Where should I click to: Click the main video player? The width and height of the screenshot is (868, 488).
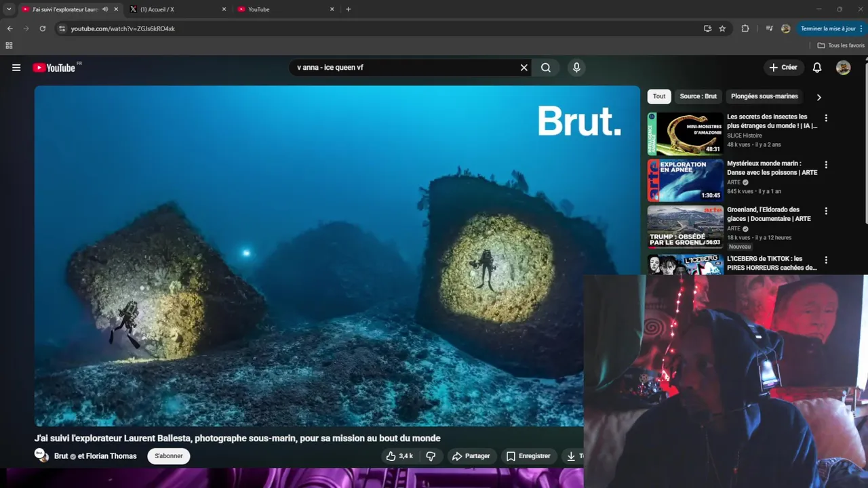(x=337, y=256)
